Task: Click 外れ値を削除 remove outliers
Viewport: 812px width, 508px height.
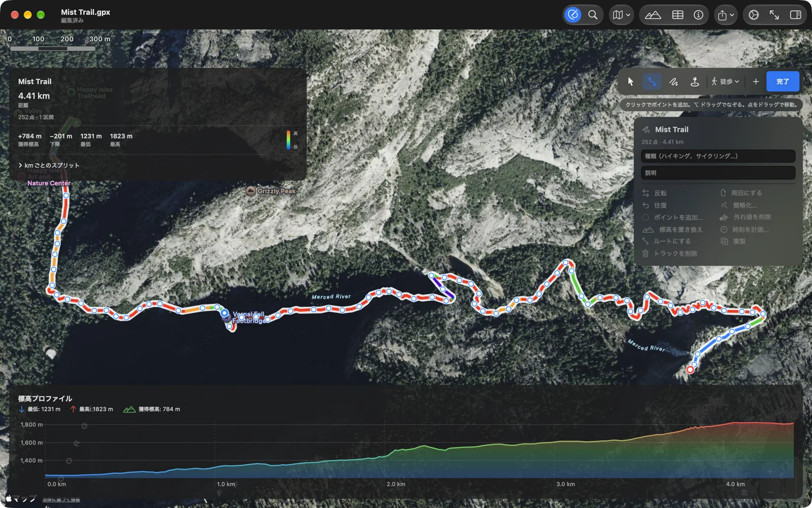Action: [x=746, y=217]
